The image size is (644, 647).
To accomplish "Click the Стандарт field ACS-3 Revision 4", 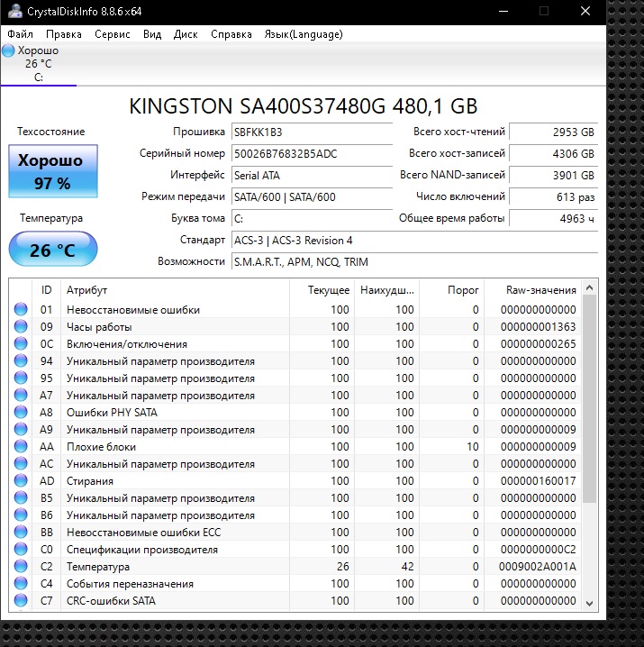I will point(414,241).
